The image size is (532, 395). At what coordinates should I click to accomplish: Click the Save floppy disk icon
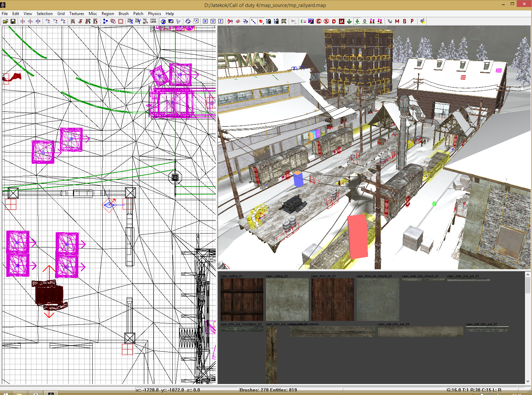(13, 21)
